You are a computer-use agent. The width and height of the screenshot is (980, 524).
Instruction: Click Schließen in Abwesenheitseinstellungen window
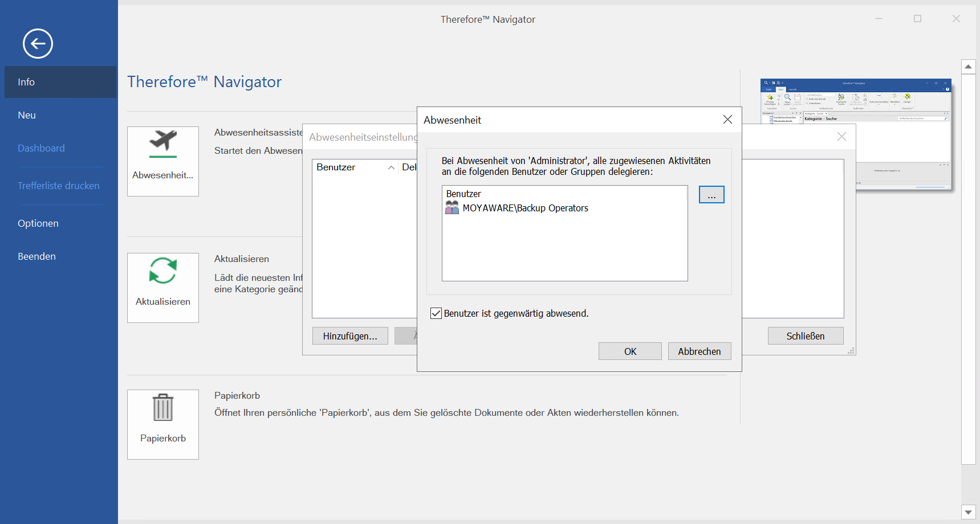tap(806, 336)
